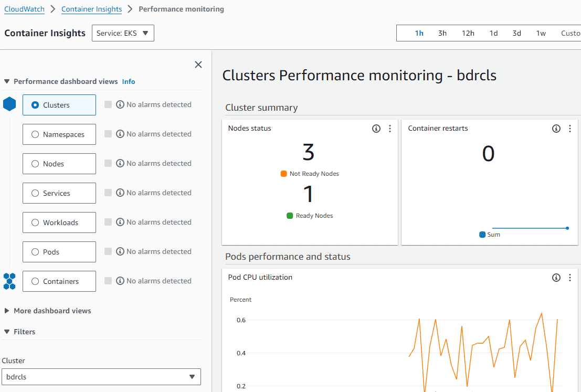Set time range to 12h
Viewport: 581px width, 392px height.
[x=468, y=33]
